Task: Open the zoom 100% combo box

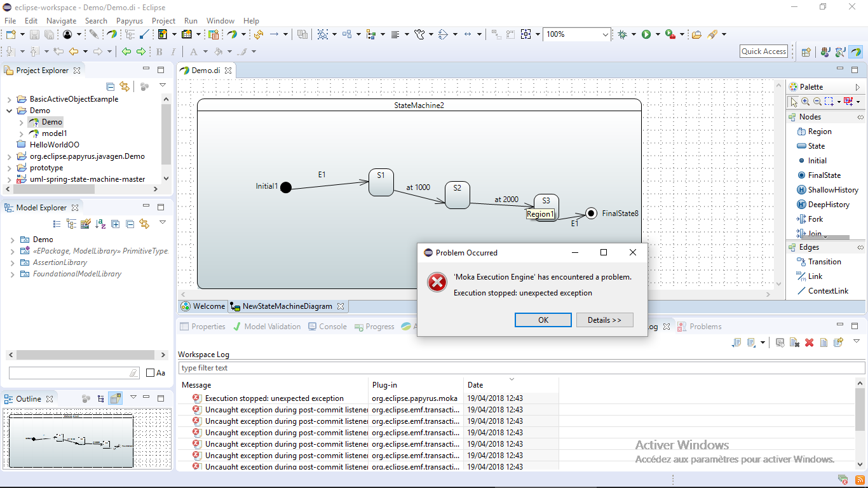Action: [577, 34]
